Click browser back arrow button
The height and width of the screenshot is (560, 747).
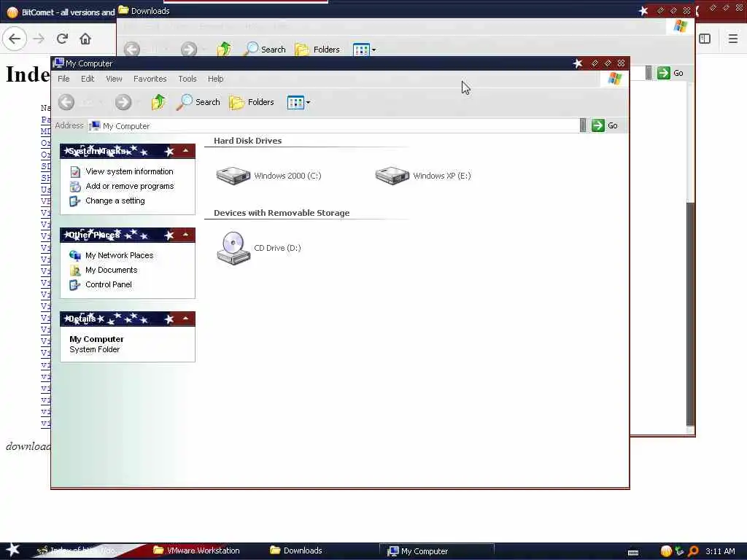(15, 39)
